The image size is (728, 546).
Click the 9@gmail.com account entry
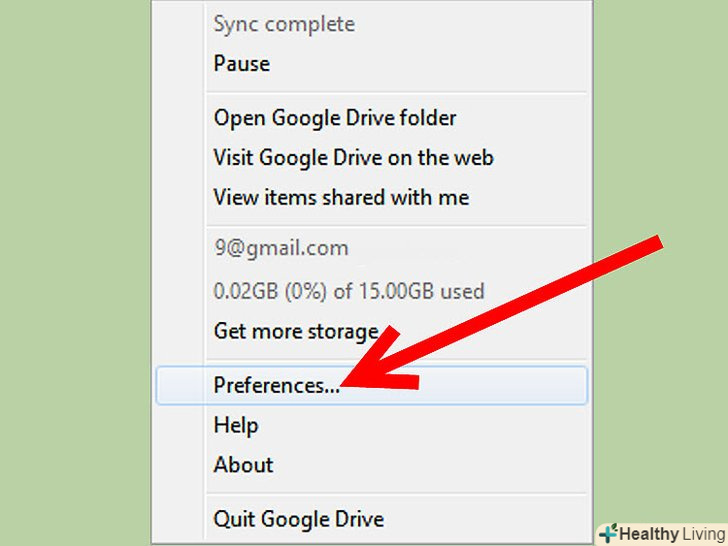(x=281, y=248)
